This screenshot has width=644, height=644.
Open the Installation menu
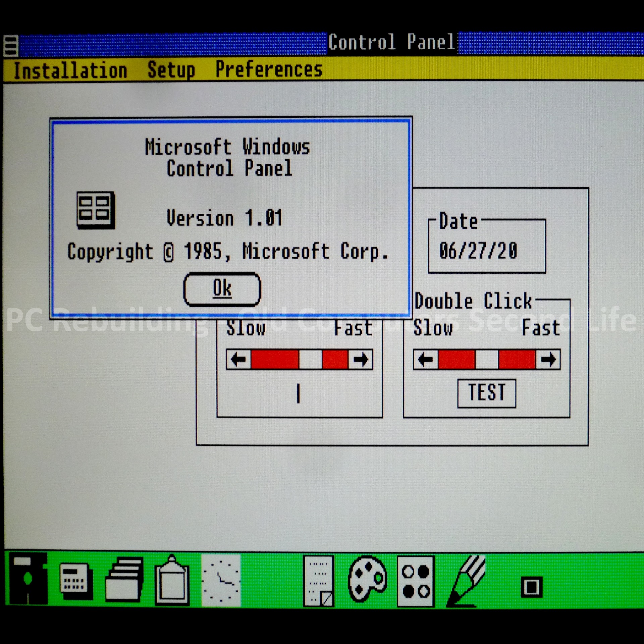[70, 71]
